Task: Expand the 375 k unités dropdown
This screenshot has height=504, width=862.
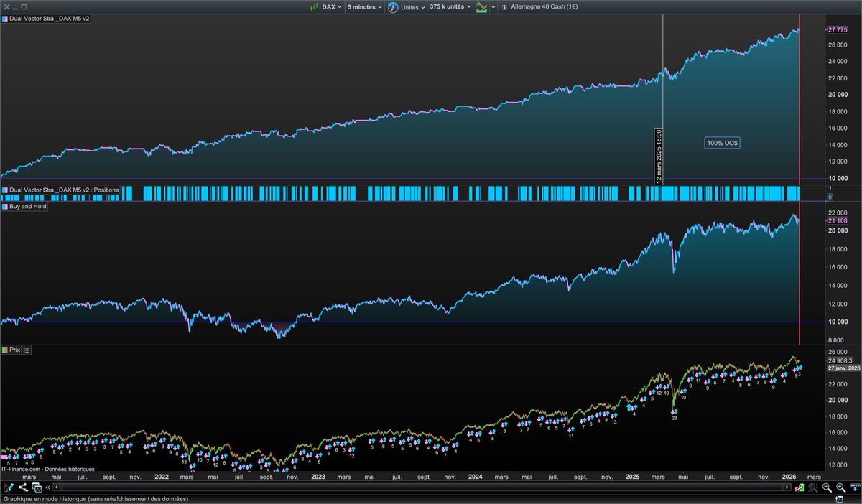Action: [x=450, y=6]
